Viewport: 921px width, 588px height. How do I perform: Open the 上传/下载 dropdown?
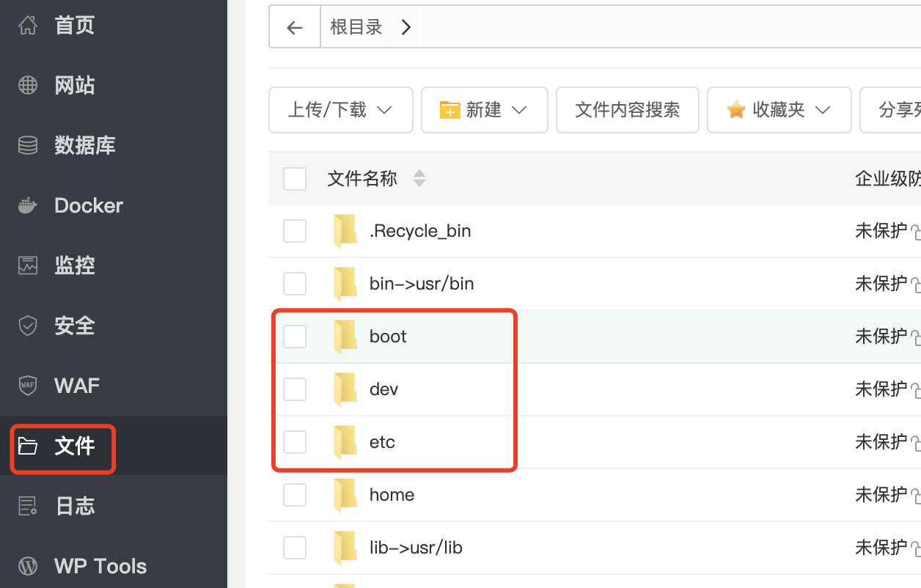tap(340, 110)
